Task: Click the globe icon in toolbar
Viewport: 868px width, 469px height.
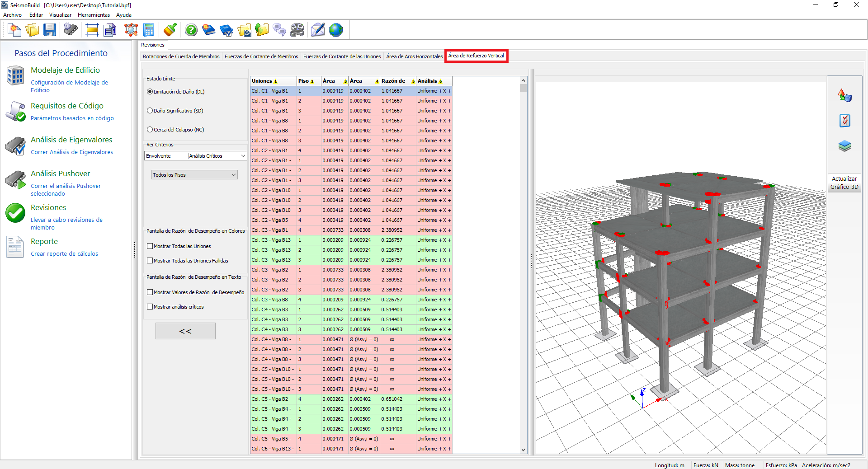Action: [336, 30]
